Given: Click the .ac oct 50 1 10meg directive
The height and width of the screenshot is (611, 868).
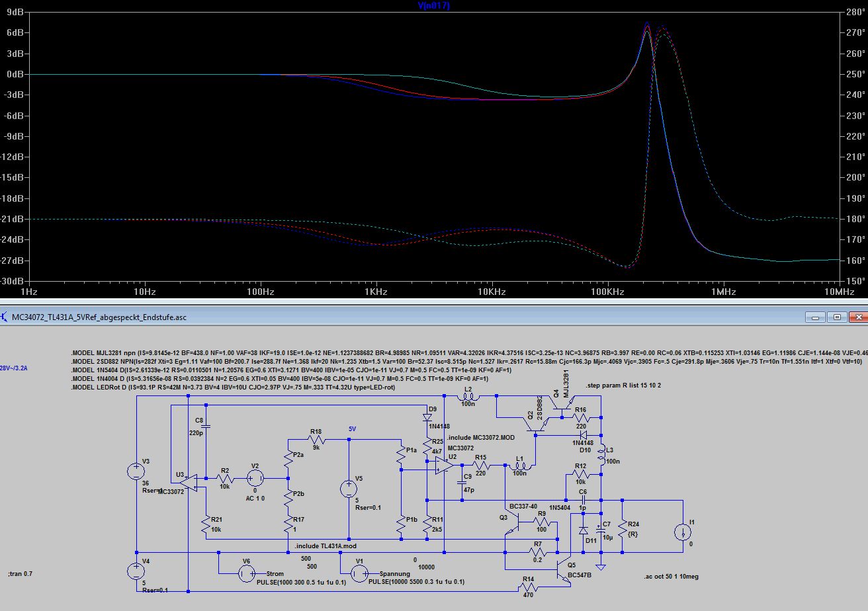Looking at the screenshot, I should tap(671, 577).
